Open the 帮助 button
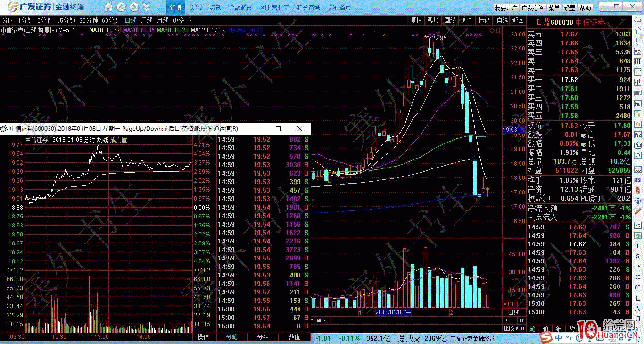 (585, 8)
